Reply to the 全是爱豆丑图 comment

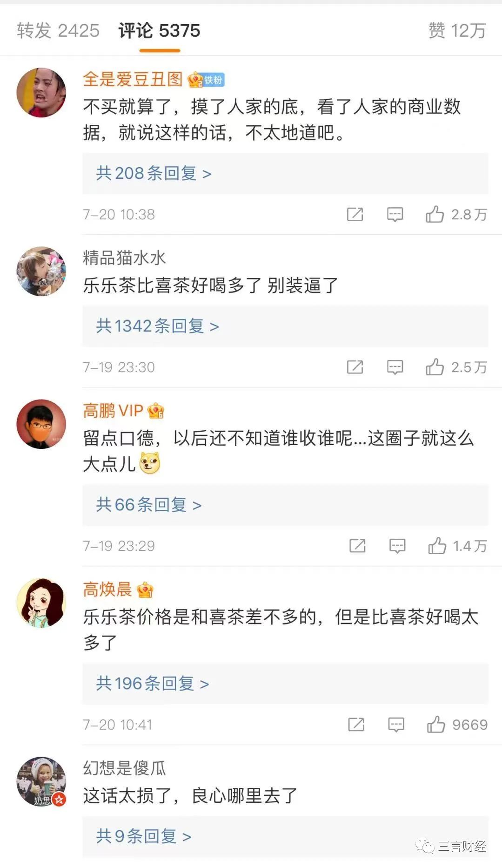(x=395, y=214)
